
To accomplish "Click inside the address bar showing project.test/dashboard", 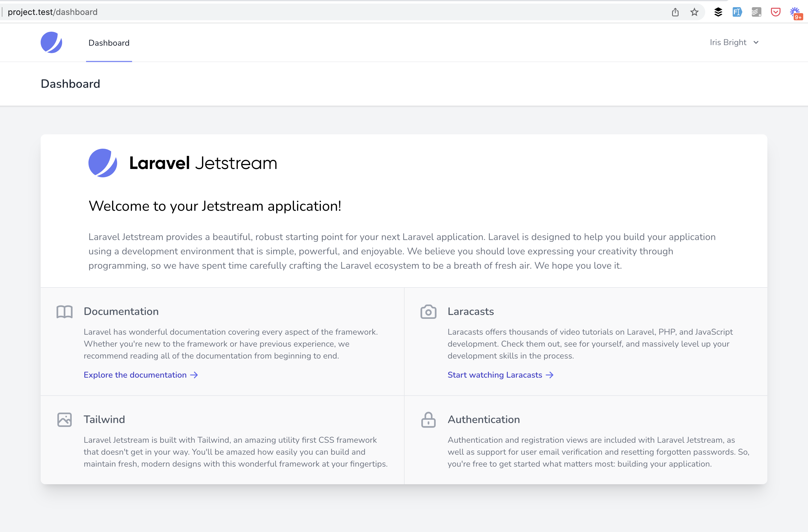I will (x=52, y=12).
